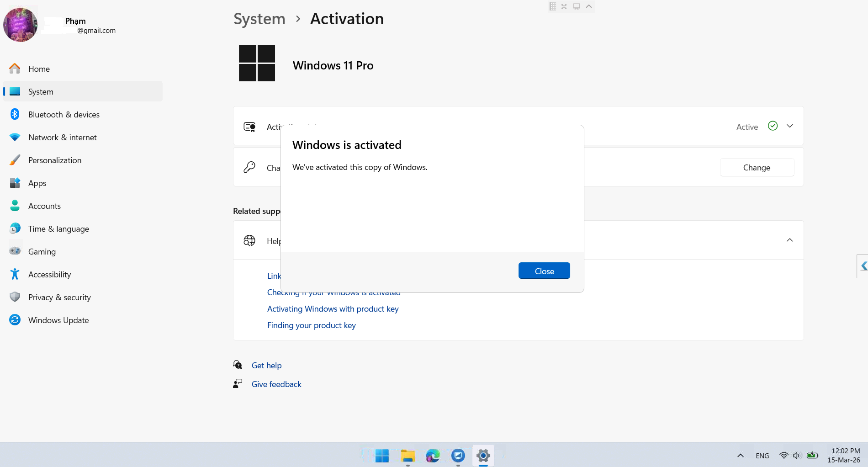868x467 pixels.
Task: Open Activating Windows with product key link
Action: [x=333, y=309]
